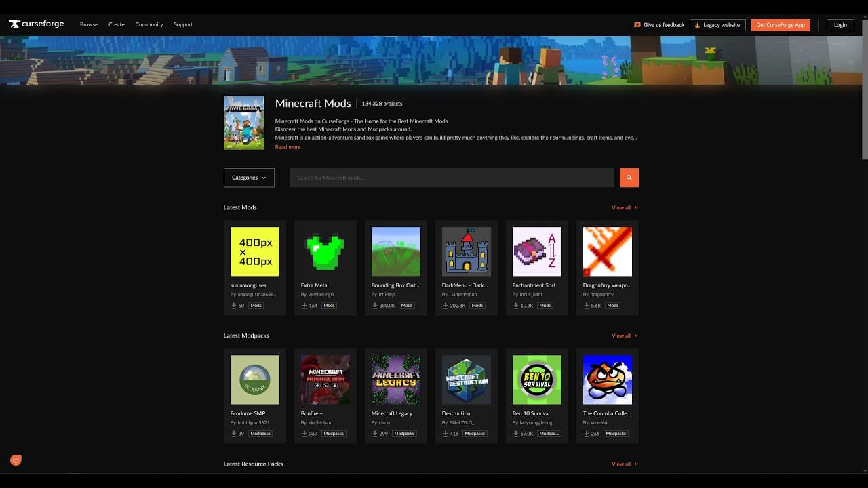This screenshot has width=868, height=488.
Task: Click the Minecraft Mods heading
Action: pyautogui.click(x=313, y=104)
